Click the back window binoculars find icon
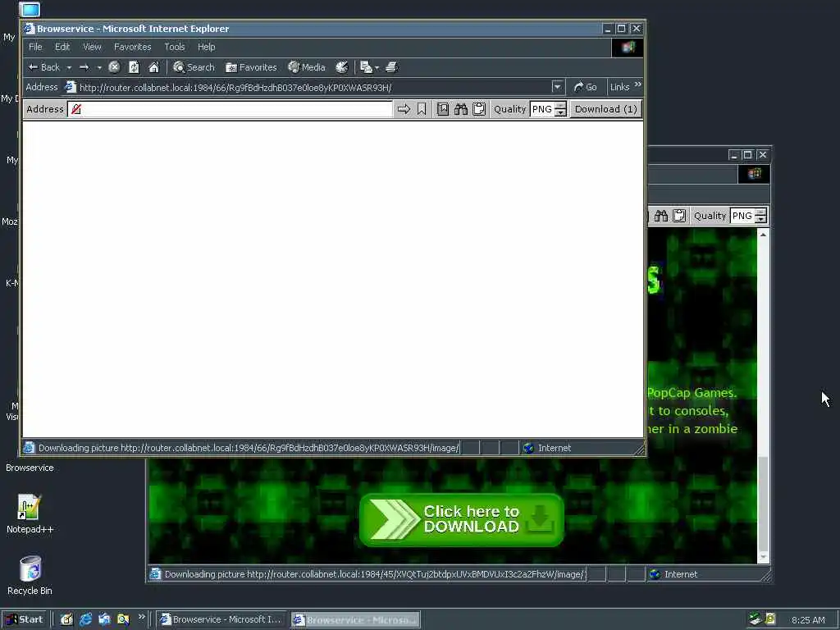 661,216
